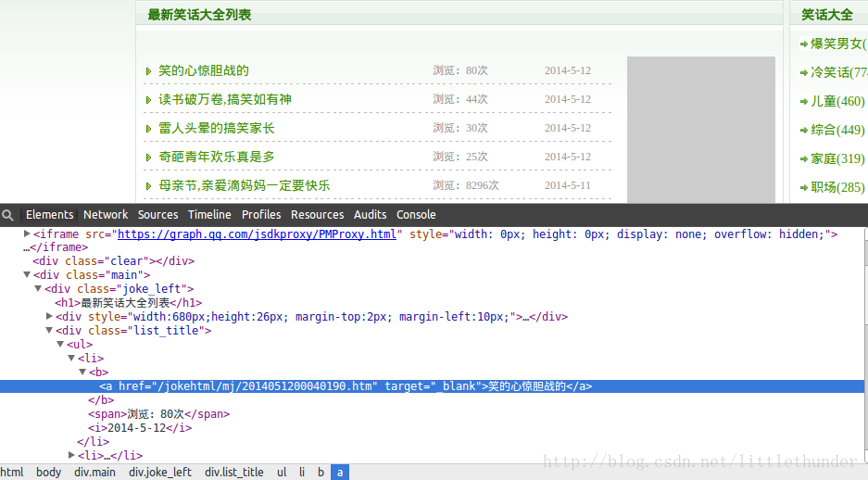Open the Profiles tab
This screenshot has height=480, width=868.
tap(260, 214)
